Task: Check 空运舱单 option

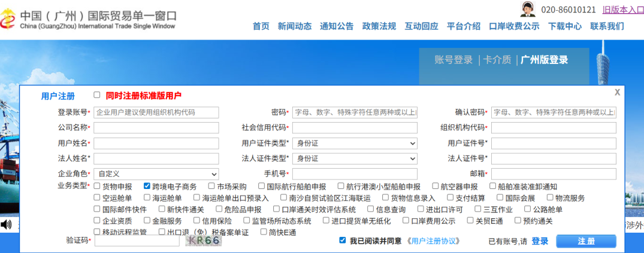Action: coord(97,197)
